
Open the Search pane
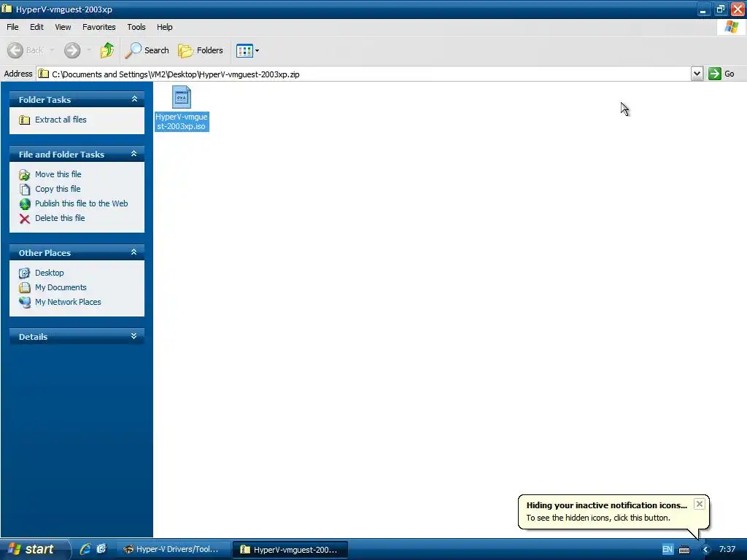click(147, 50)
